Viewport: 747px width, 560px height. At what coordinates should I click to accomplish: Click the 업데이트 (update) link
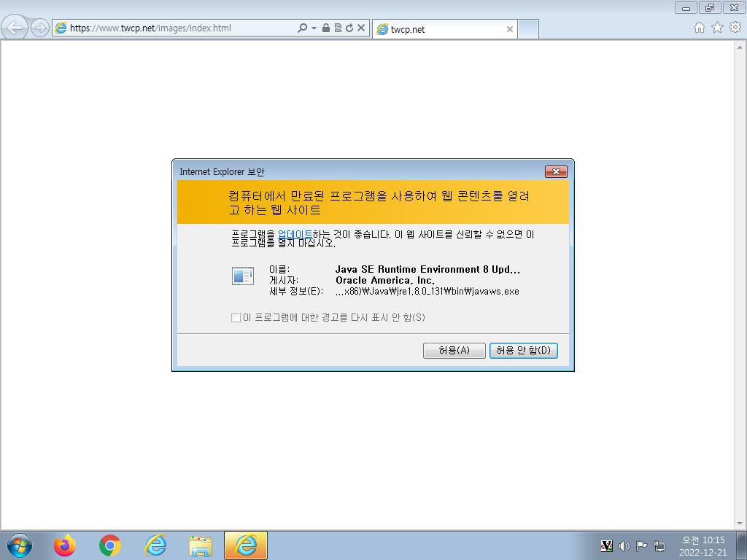295,234
